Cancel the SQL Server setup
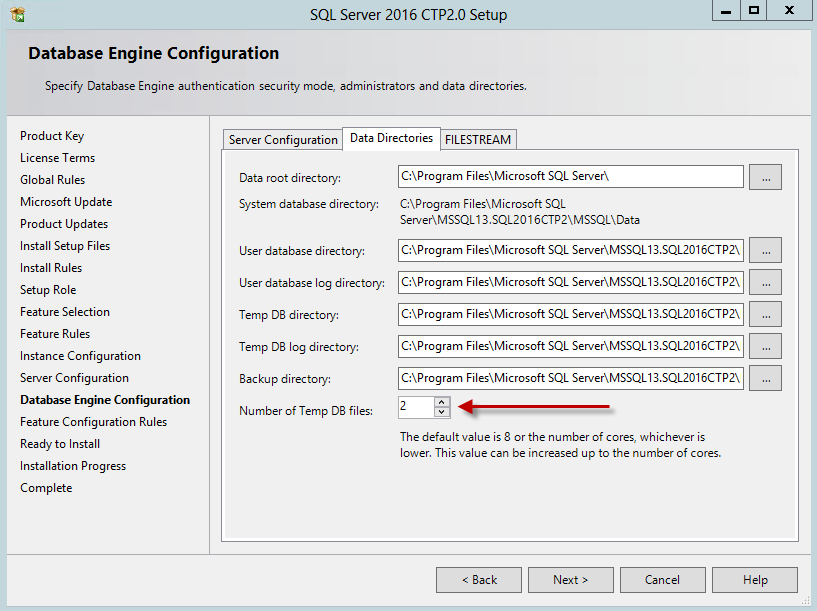The image size is (817, 611). [x=662, y=580]
